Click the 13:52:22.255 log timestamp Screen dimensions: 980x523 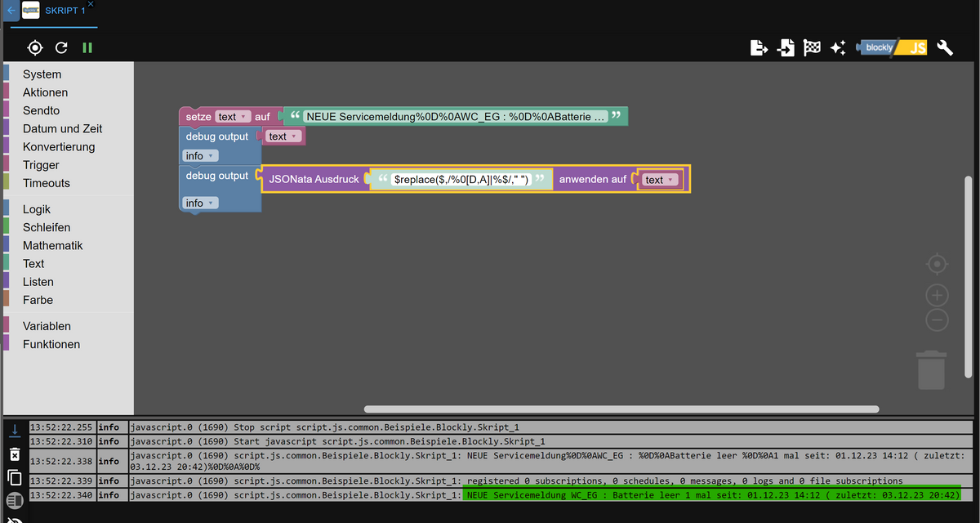[62, 427]
